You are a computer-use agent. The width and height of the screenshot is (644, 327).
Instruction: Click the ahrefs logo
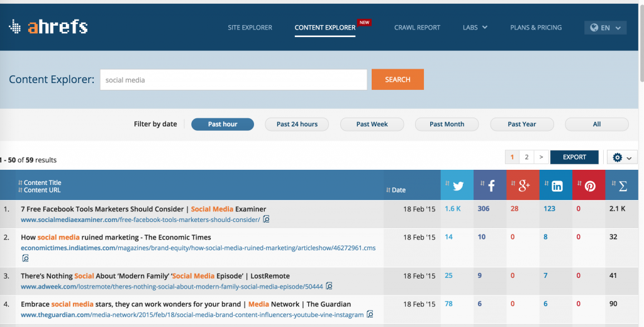click(48, 27)
